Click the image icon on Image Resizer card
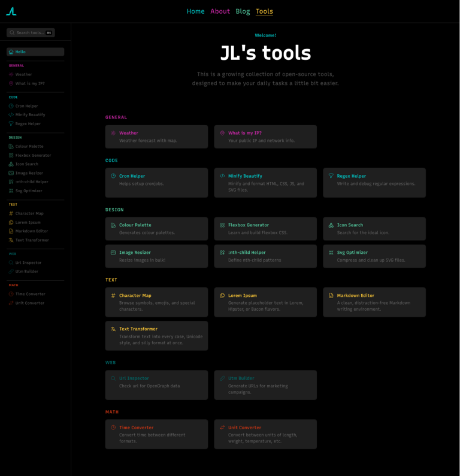This screenshot has height=476, width=460. click(113, 252)
